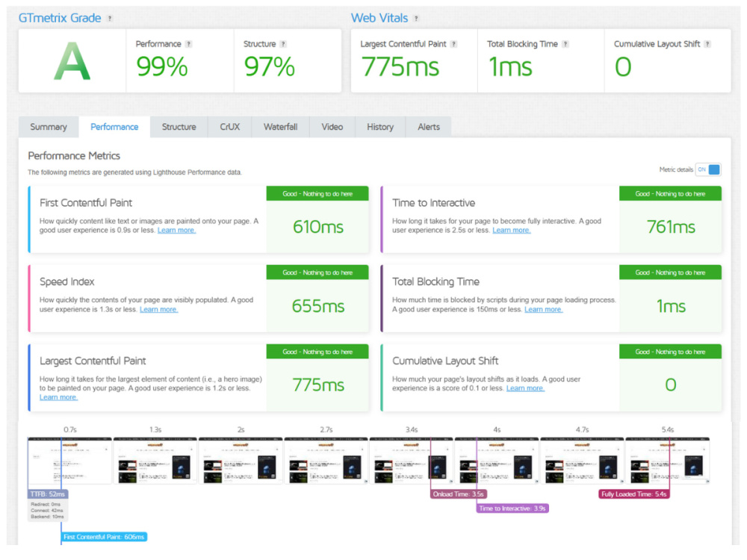
Task: Click the 97% Structure score
Action: (x=270, y=66)
